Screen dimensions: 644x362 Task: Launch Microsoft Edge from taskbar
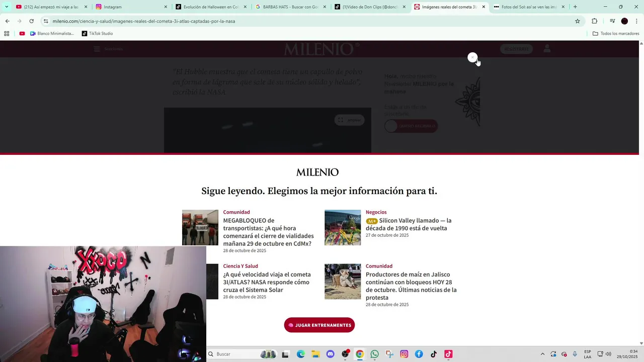(x=301, y=354)
